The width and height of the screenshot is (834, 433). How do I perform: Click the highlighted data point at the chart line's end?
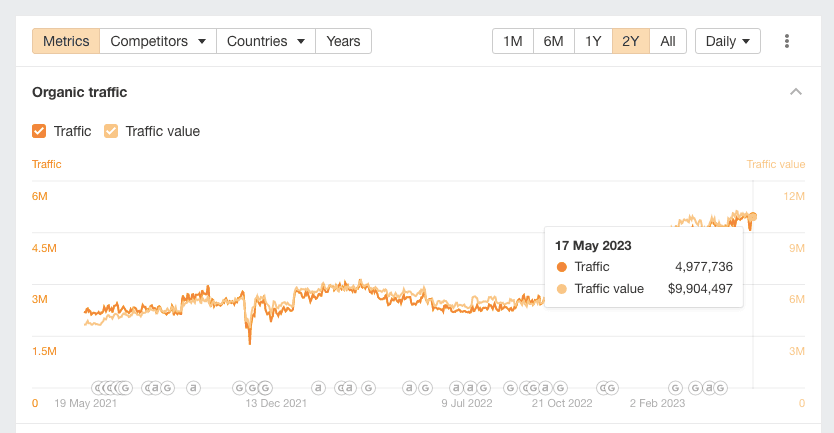[x=753, y=216]
